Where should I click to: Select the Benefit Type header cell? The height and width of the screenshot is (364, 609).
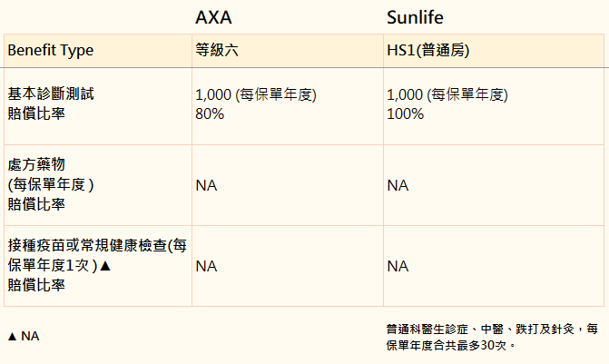98,51
